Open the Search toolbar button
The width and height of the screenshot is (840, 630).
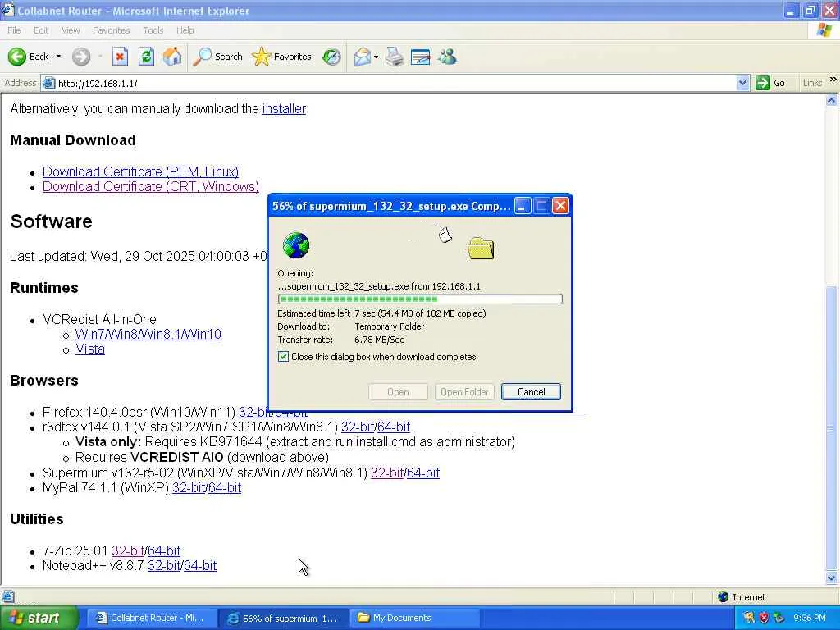point(217,57)
